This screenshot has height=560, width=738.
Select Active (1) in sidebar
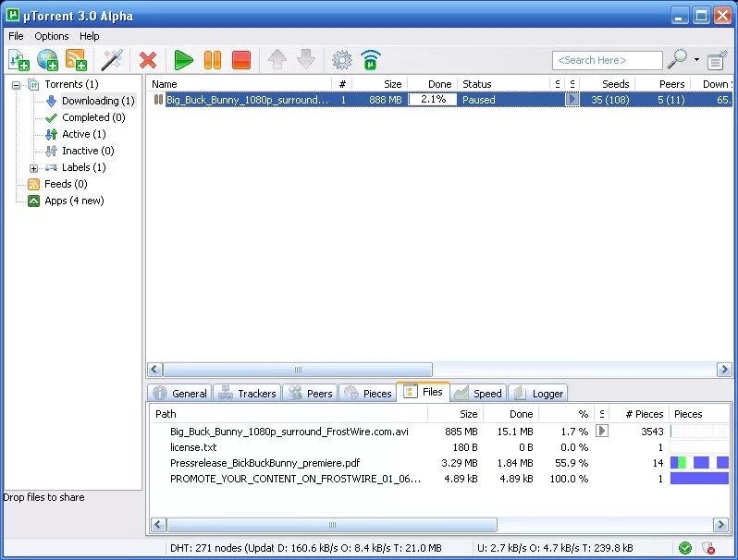84,134
